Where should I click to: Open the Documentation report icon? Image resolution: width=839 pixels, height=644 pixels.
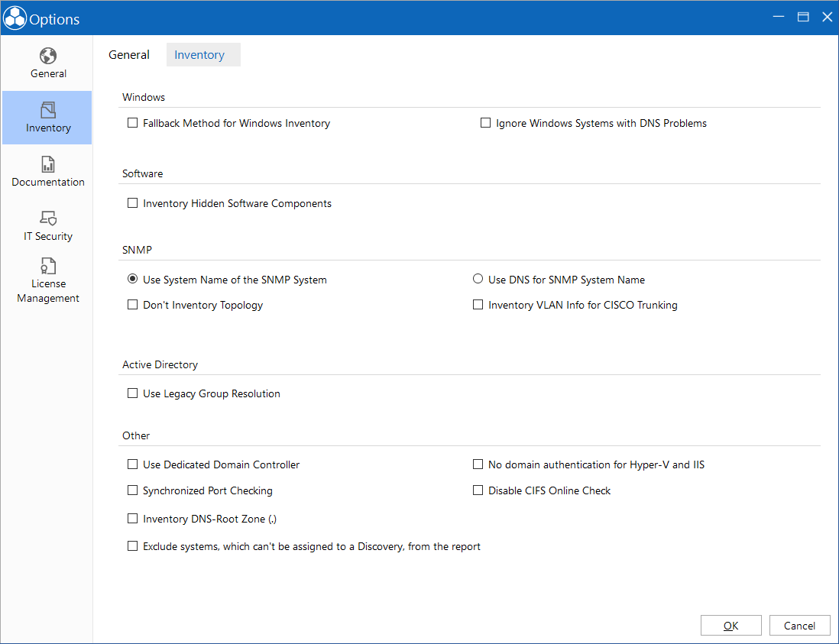[47, 164]
